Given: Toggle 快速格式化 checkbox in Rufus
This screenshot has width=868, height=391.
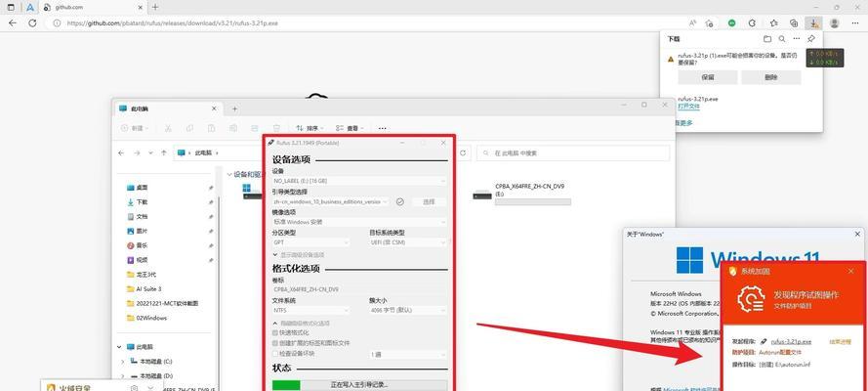Looking at the screenshot, I should pyautogui.click(x=275, y=333).
